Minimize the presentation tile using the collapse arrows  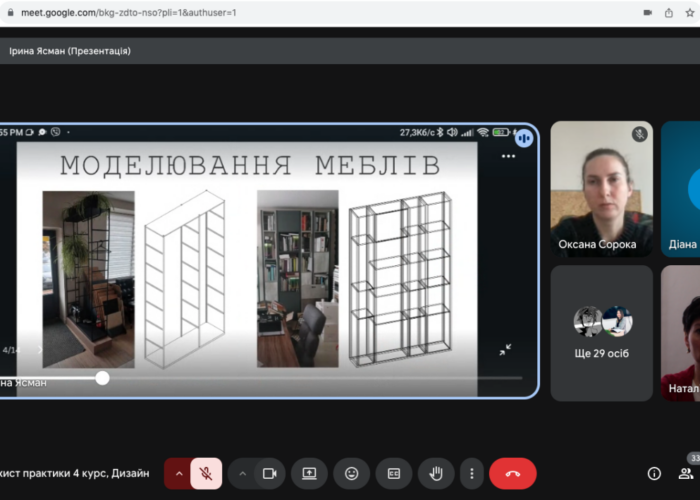pos(506,350)
